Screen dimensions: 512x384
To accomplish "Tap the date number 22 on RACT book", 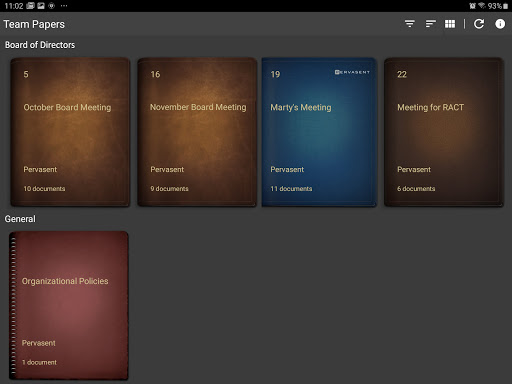I will coord(402,74).
